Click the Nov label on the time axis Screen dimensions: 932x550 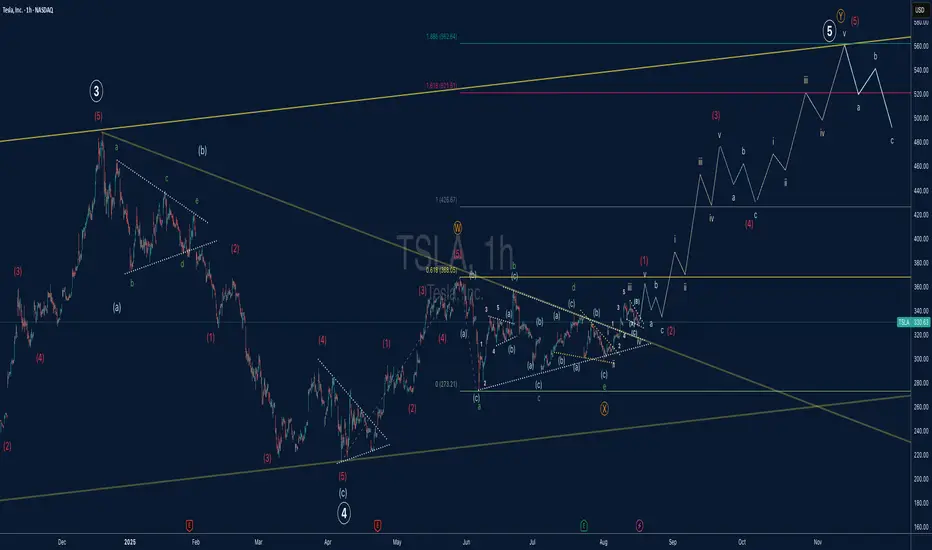(x=817, y=542)
